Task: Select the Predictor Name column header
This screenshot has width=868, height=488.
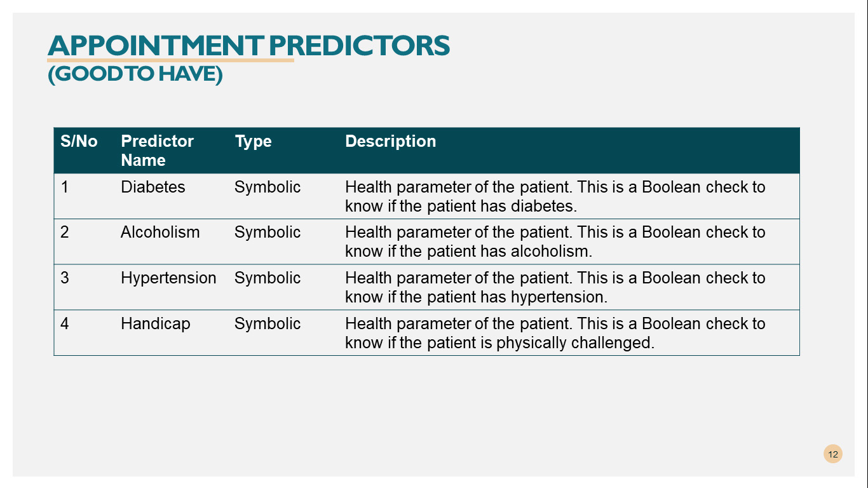Action: [x=157, y=151]
